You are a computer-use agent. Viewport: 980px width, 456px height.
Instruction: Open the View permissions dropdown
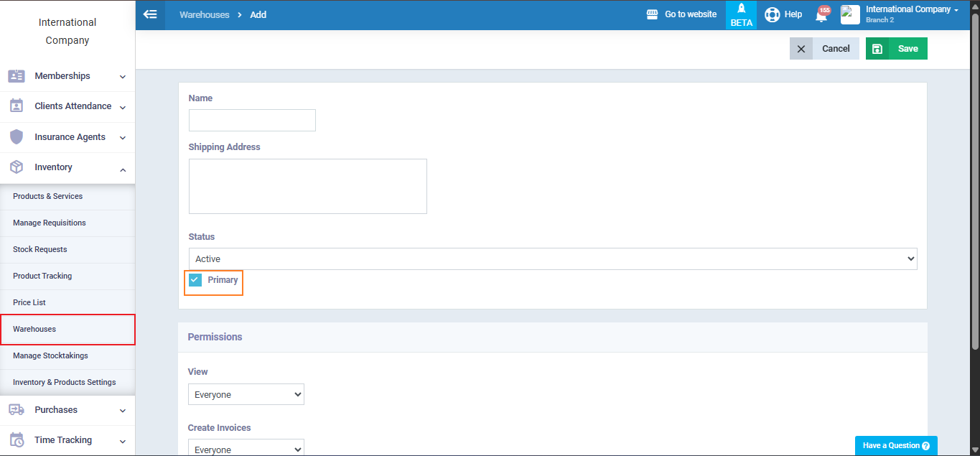pos(246,395)
